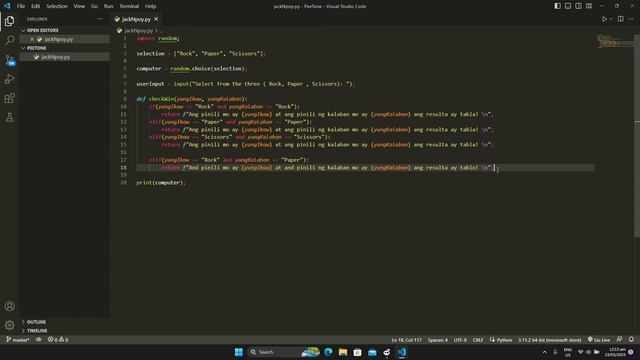Close the jackNpoy.py editor tab

[x=156, y=19]
